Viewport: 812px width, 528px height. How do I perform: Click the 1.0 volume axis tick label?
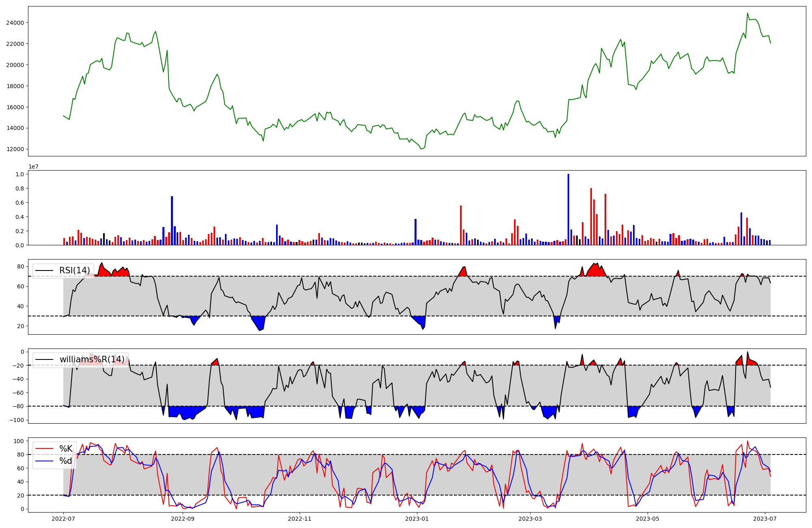click(x=19, y=174)
